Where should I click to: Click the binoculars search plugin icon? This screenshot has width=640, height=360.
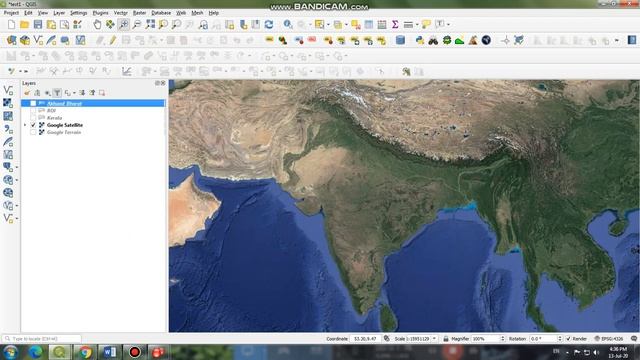[x=433, y=40]
